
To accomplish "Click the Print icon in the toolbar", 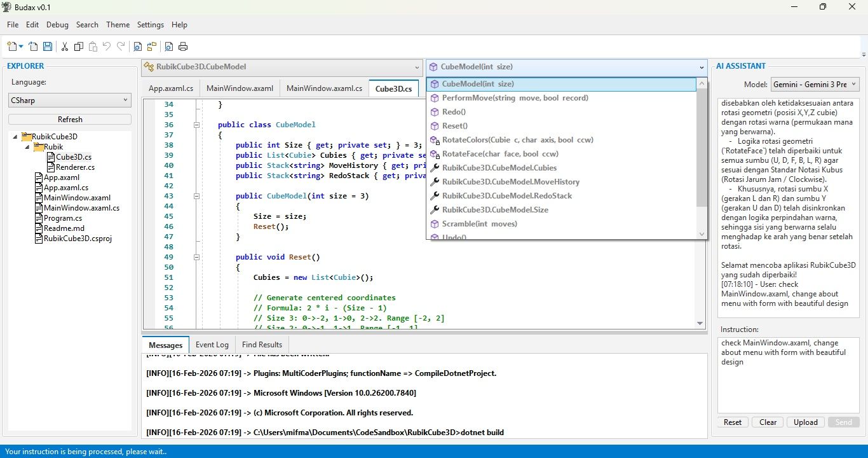I will click(x=183, y=46).
